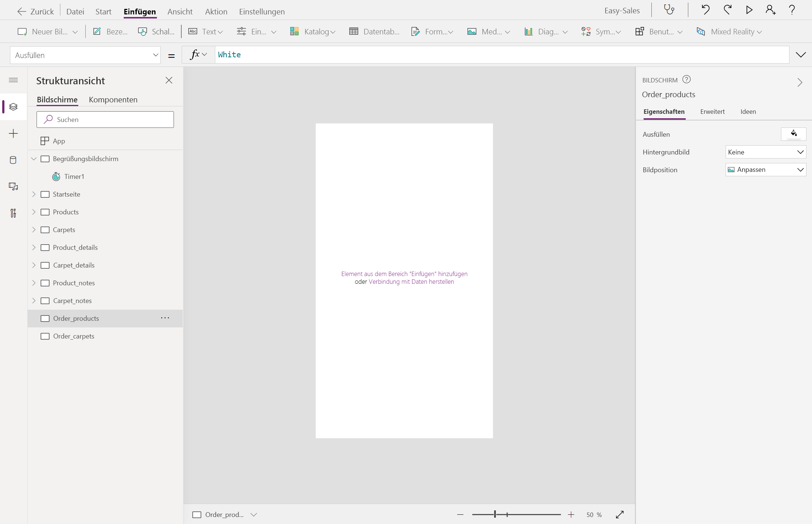Viewport: 812px width, 524px height.
Task: Toggle the hamburger menu in sidebar
Action: 13,80
